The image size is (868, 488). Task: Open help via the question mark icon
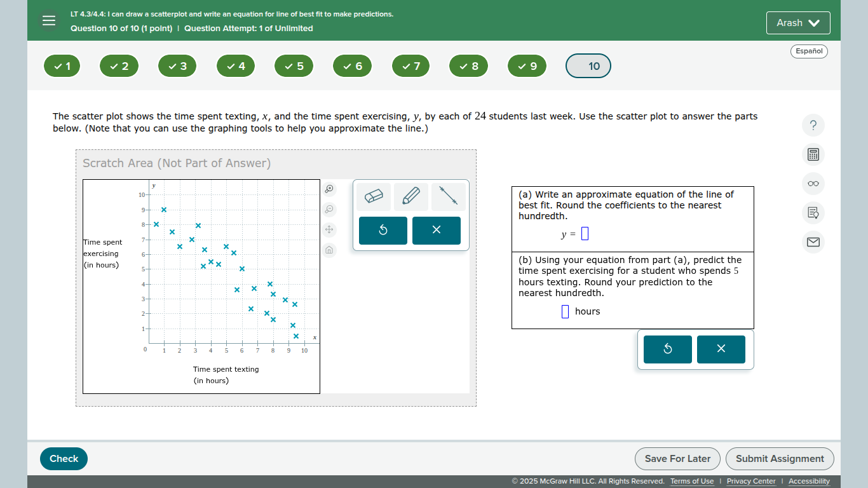[813, 125]
